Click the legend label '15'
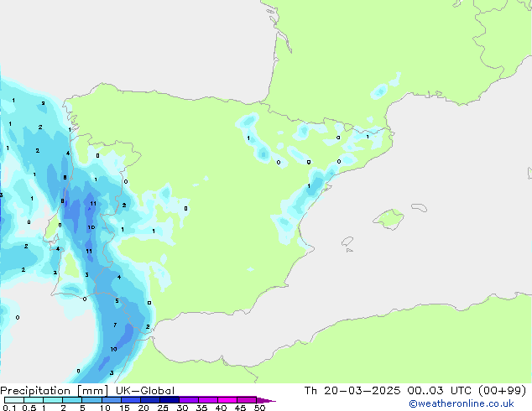Image resolution: width=532 pixels, height=411 pixels. [x=124, y=408]
